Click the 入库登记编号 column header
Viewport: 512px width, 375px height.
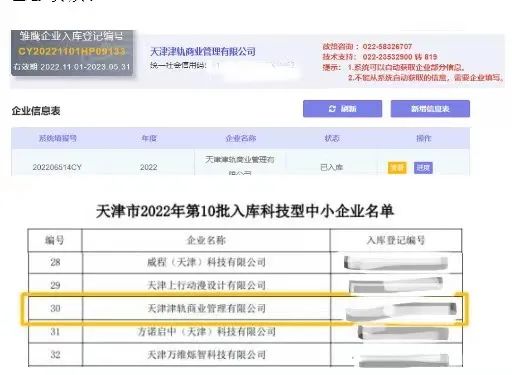(x=396, y=240)
